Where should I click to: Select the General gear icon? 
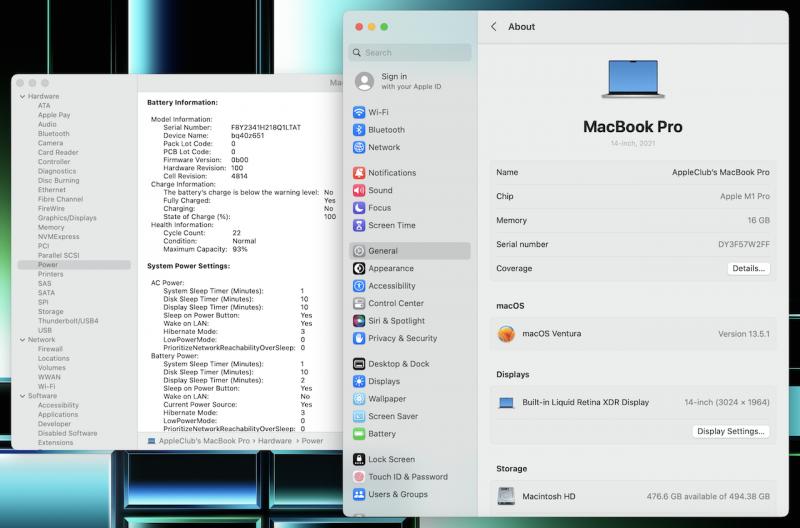[x=359, y=251]
